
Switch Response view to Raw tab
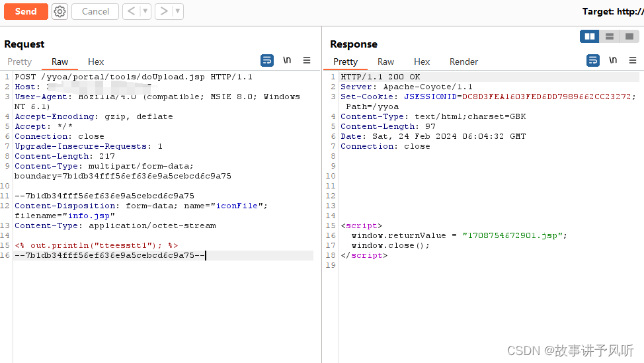point(385,61)
